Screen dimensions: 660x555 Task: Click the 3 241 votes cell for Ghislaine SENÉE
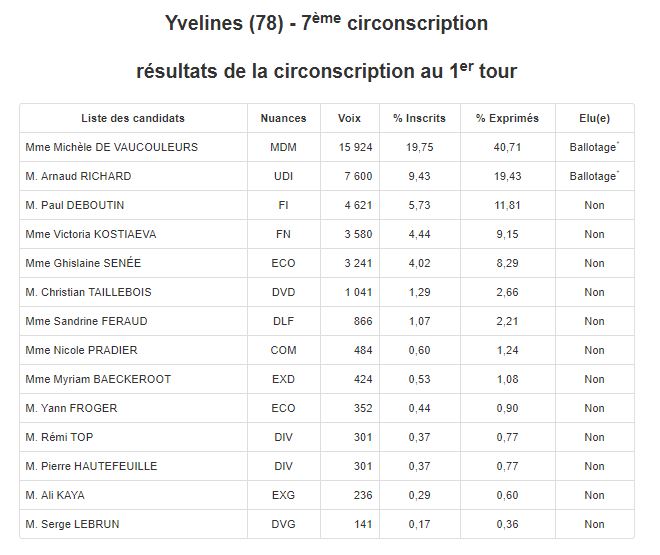[344, 263]
